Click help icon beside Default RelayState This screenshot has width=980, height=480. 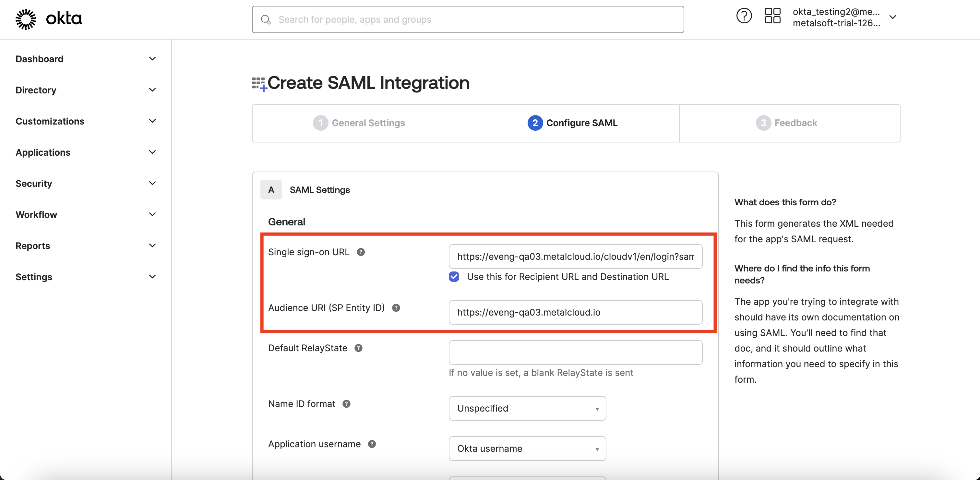pos(358,348)
